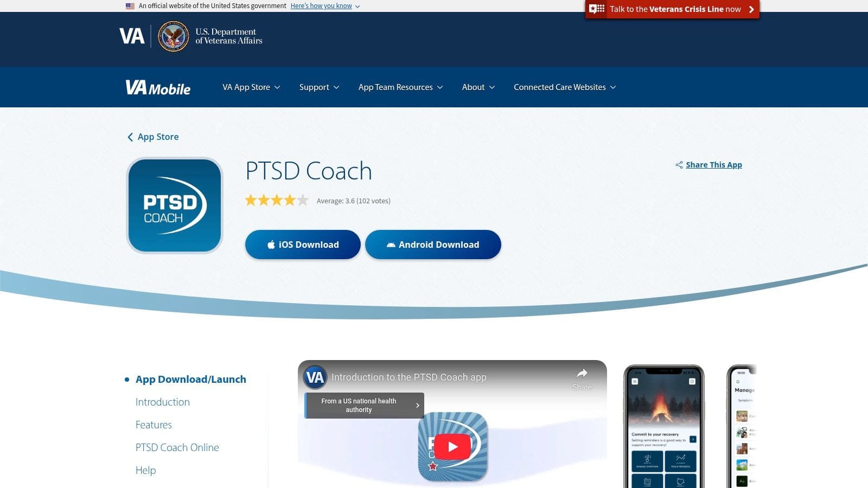This screenshot has width=868, height=488.
Task: Click the star rating below PTSD Coach
Action: [x=277, y=200]
